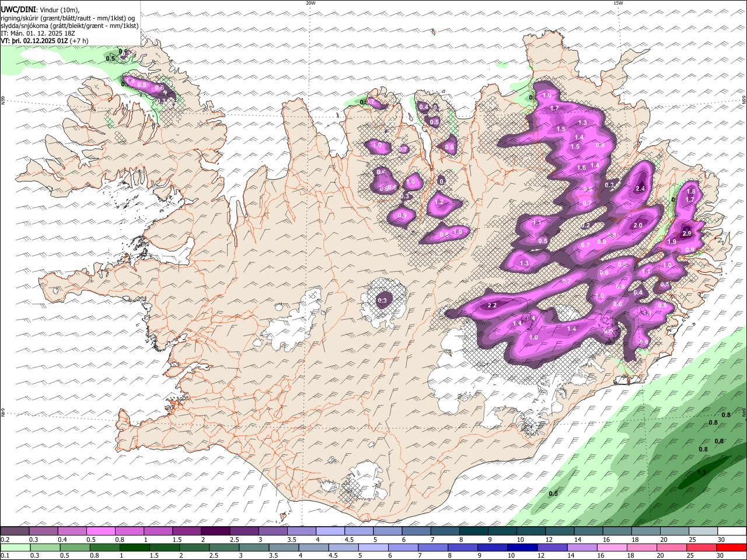Click the 2.2 snowfall value on the map
747x560 pixels.
click(492, 305)
